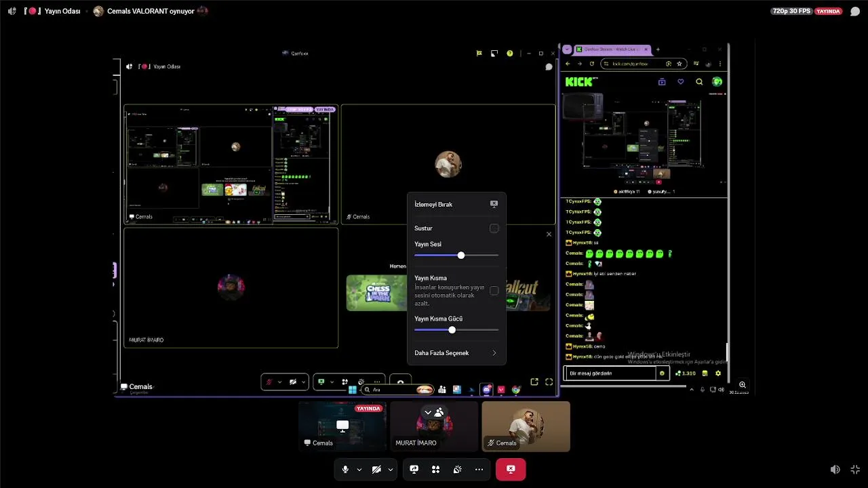Click the pop-out icon in the shared Discord window
The width and height of the screenshot is (868, 488).
pyautogui.click(x=534, y=382)
